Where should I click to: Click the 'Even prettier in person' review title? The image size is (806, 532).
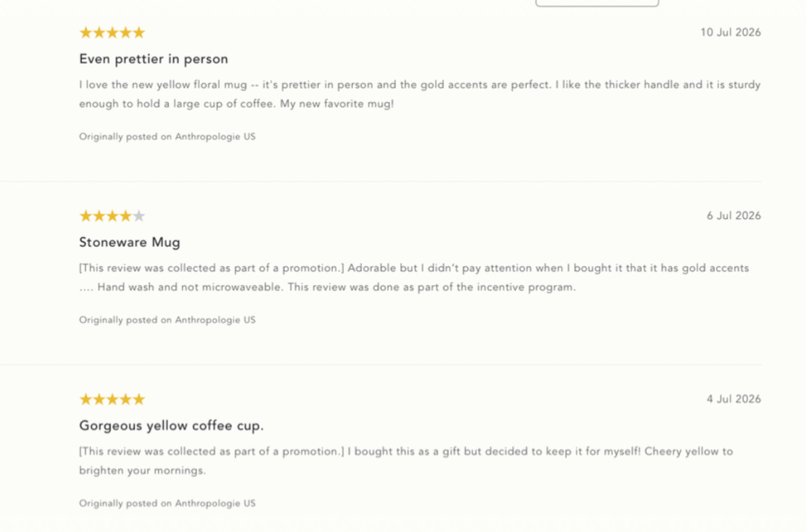[153, 59]
